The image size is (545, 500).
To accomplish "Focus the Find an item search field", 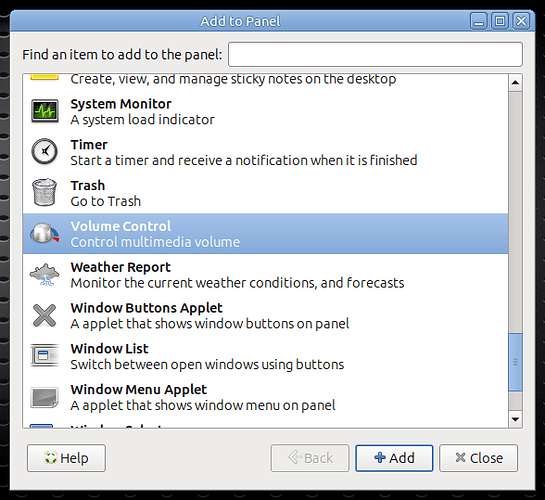I will coord(375,55).
